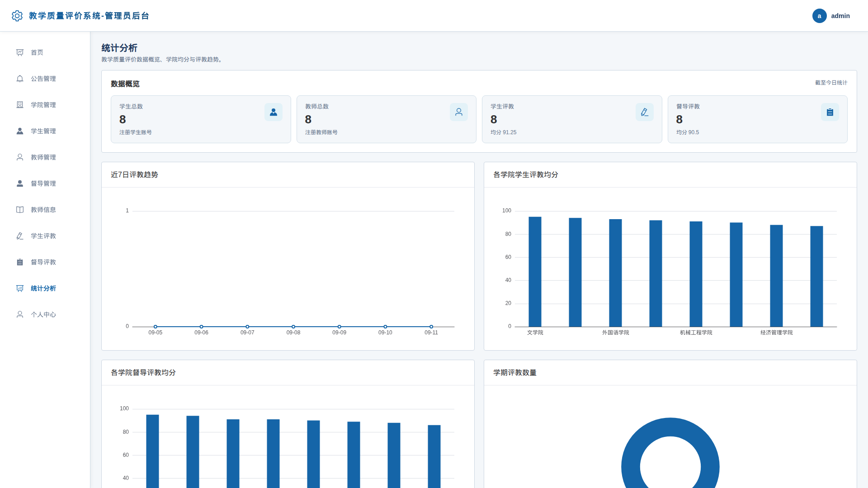Click the 各学院督导评教均分 chart title

(143, 373)
